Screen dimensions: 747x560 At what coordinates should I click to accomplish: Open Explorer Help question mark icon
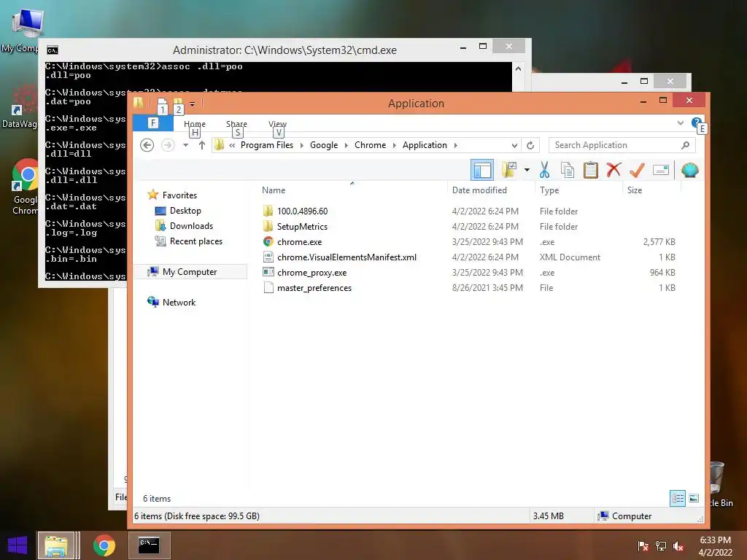pyautogui.click(x=696, y=122)
